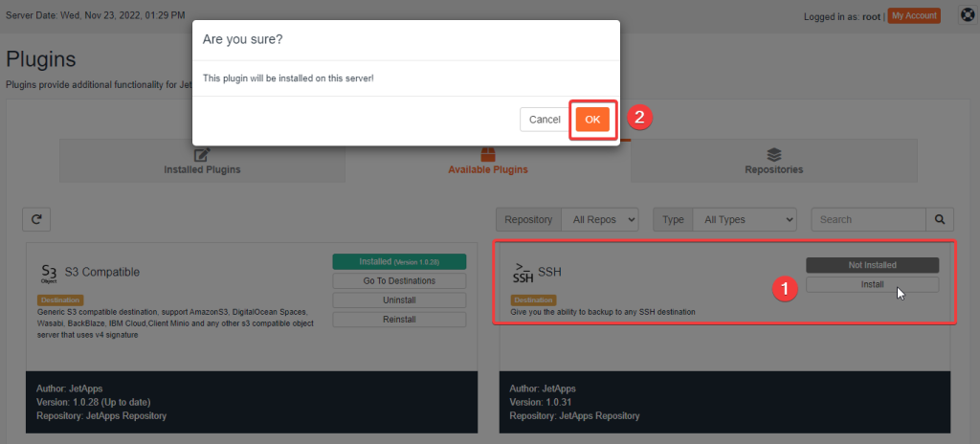Image resolution: width=980 pixels, height=444 pixels.
Task: Open the support lifebuoy icon
Action: 969,15
